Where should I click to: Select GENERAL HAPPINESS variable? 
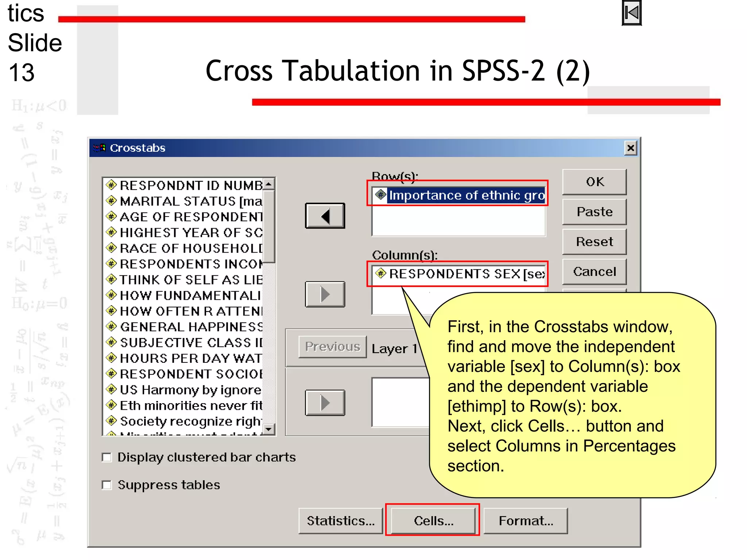(184, 326)
